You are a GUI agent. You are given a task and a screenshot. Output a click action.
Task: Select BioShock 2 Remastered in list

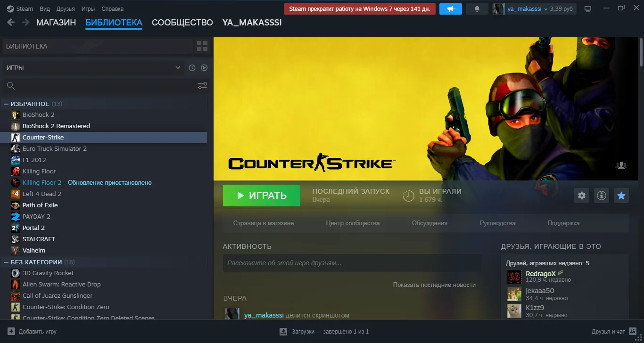tap(104, 126)
